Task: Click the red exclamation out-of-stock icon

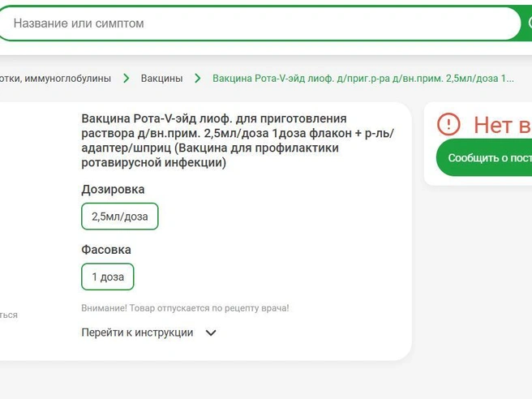Action: click(x=448, y=125)
